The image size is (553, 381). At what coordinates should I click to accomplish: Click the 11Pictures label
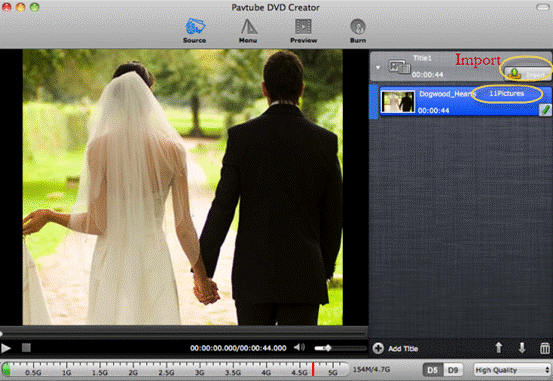point(506,93)
